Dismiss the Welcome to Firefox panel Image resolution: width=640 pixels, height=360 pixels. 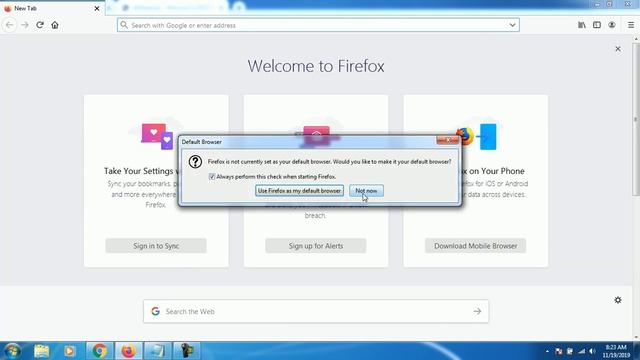[x=618, y=49]
